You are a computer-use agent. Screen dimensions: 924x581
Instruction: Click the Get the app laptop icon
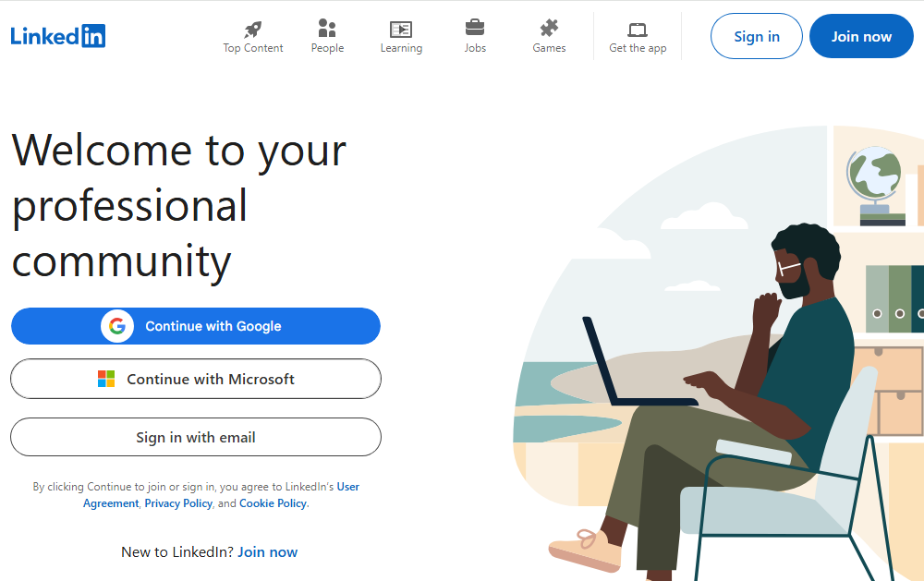(x=638, y=30)
